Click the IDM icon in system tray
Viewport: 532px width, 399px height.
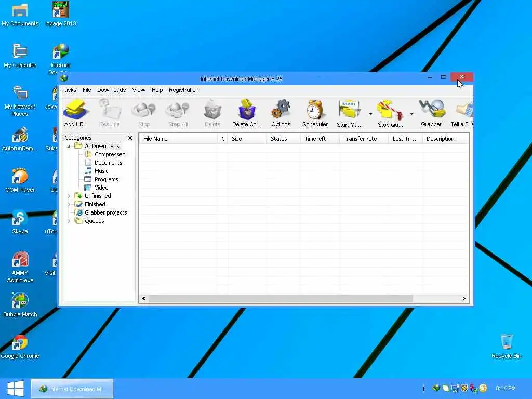click(436, 388)
